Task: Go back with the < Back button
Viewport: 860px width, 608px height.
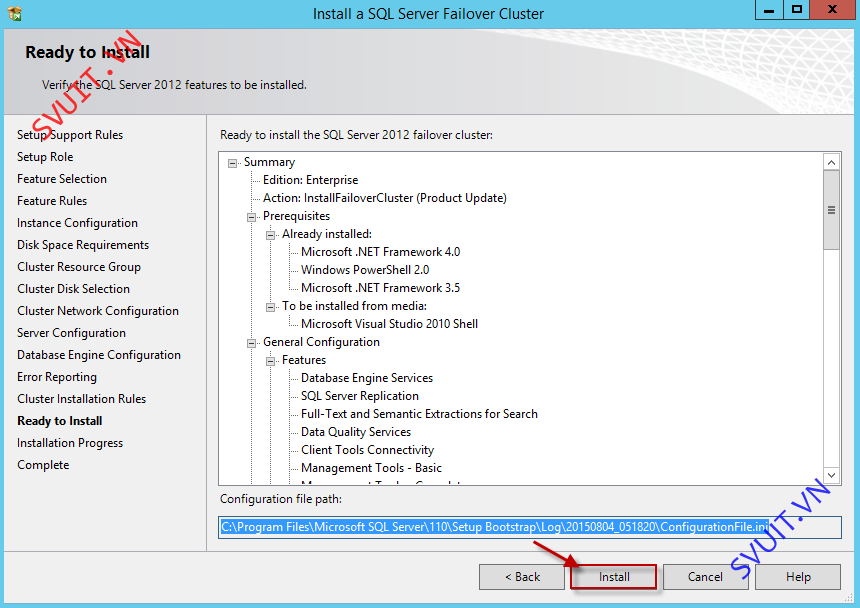Action: (x=522, y=577)
